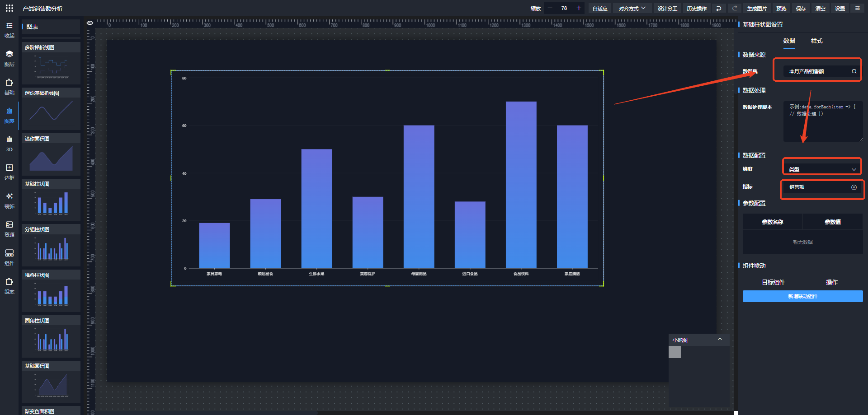Click the undo arrow in toolbar
868x415 pixels.
pos(718,9)
